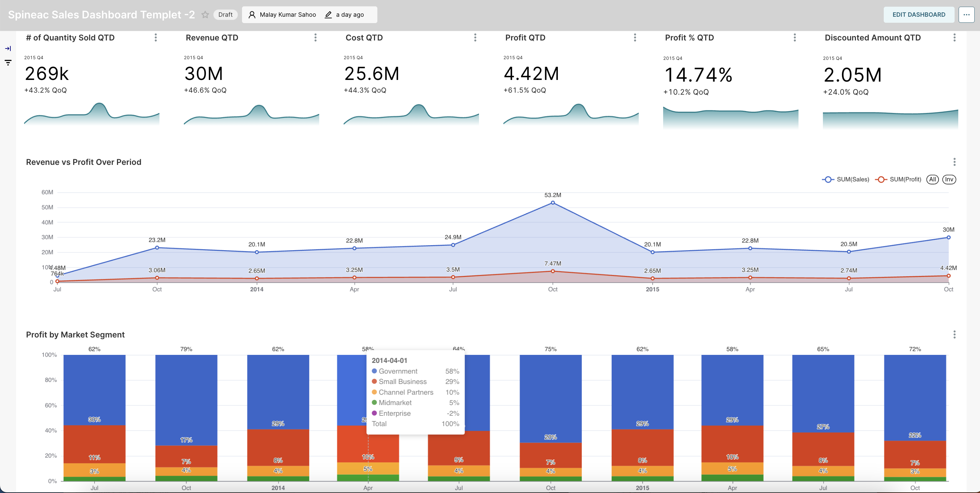Expand the collapsed filter bar arrow icon

8,48
